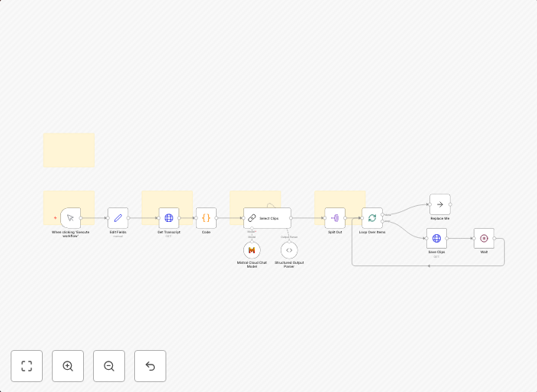Open the Structured Output Parser node

coord(289,250)
